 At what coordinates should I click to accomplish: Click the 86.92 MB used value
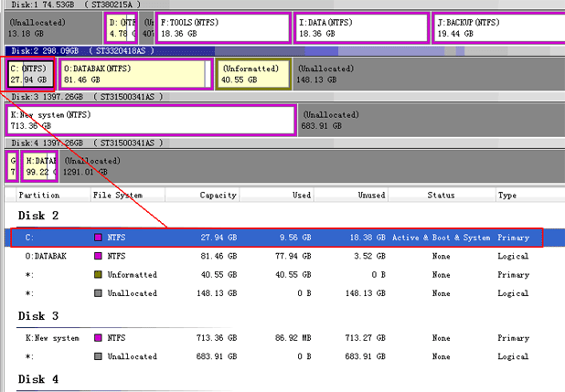(x=293, y=338)
